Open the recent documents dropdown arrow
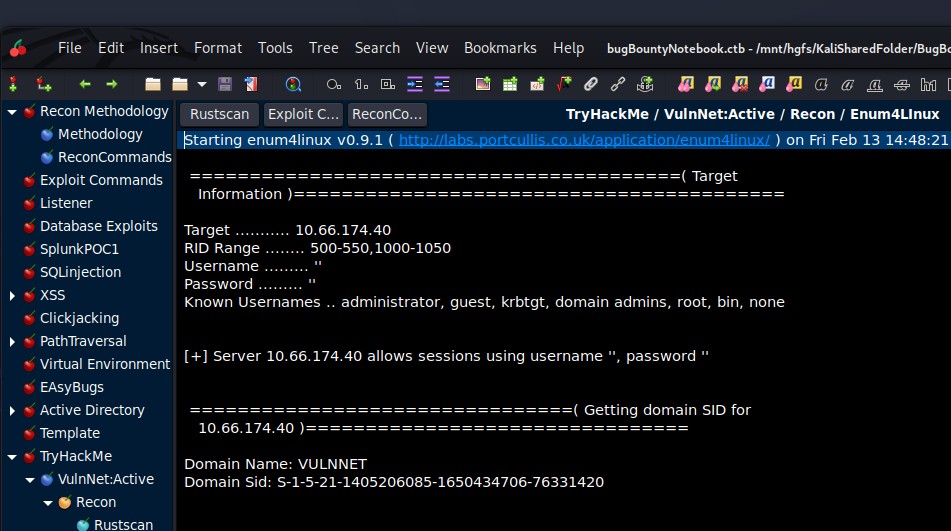 202,84
